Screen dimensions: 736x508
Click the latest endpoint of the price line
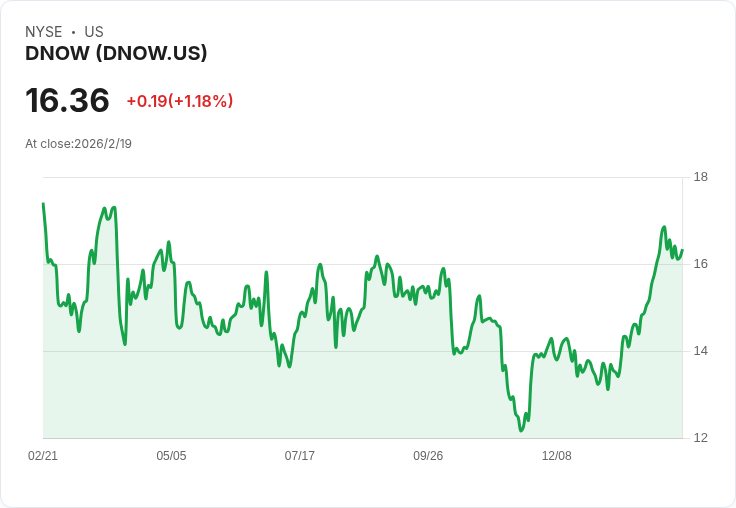pos(682,250)
